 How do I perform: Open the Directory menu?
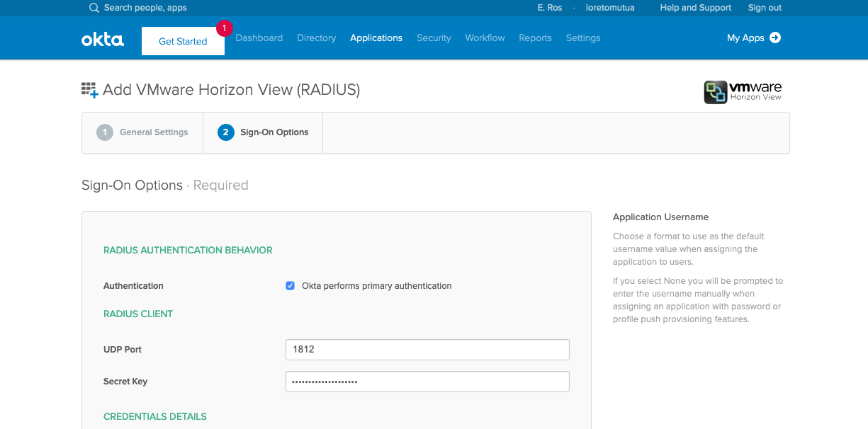316,38
